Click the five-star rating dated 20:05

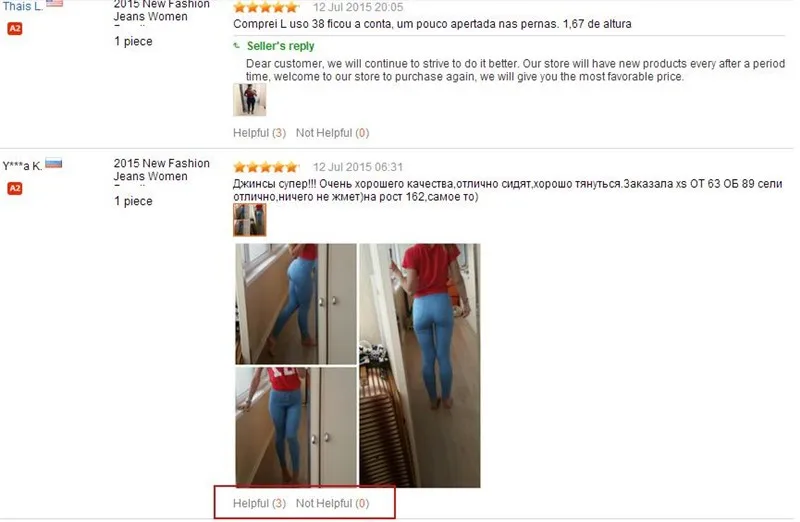click(x=265, y=7)
